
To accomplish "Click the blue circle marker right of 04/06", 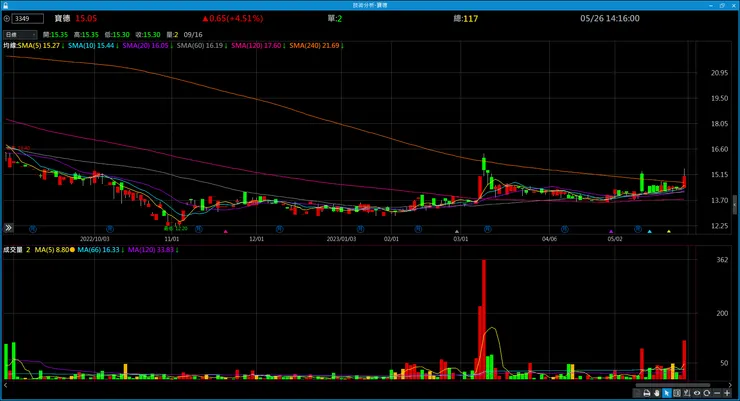I will (x=564, y=229).
